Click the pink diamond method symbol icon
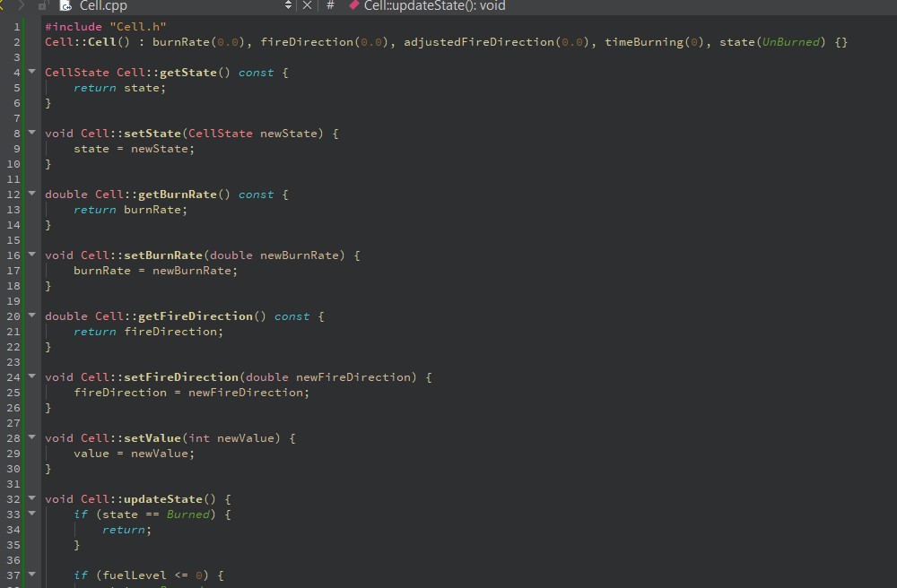This screenshot has height=588, width=897. pyautogui.click(x=353, y=6)
